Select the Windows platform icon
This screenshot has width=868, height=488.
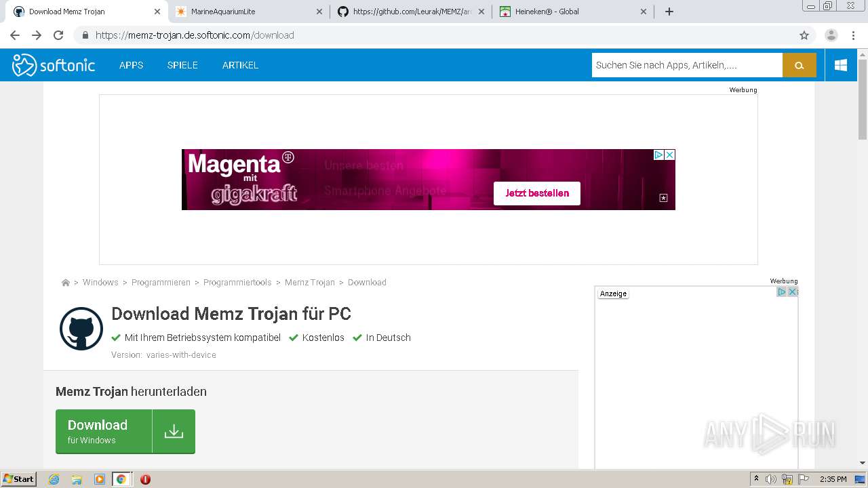[x=841, y=65]
